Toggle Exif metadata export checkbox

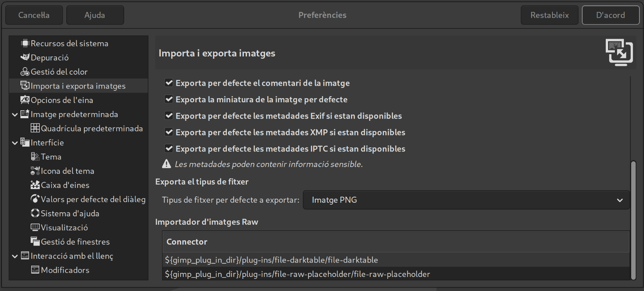pos(169,116)
